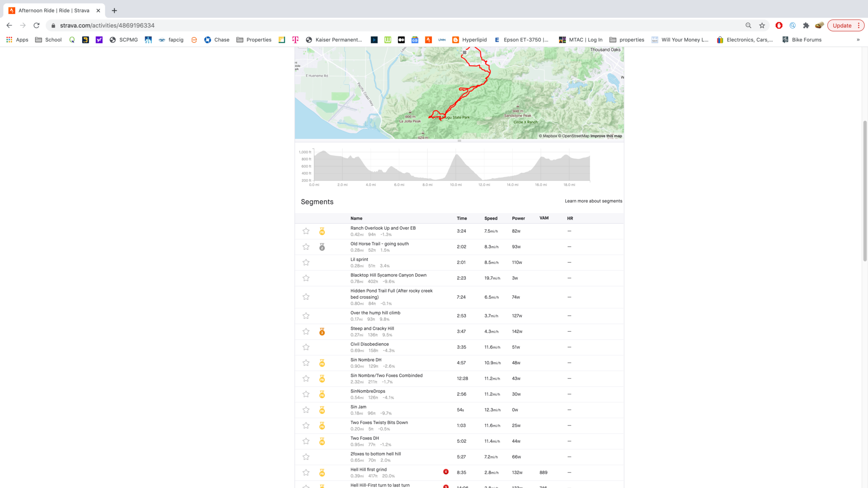Image resolution: width=868 pixels, height=488 pixels.
Task: Star the Blacktop Hill Sycamore Canyon Down segment
Action: (x=306, y=278)
